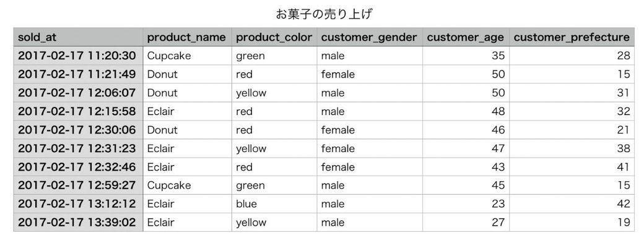Select row header 2017-02-17 11:20:30
This screenshot has height=243, width=644.
pos(78,56)
